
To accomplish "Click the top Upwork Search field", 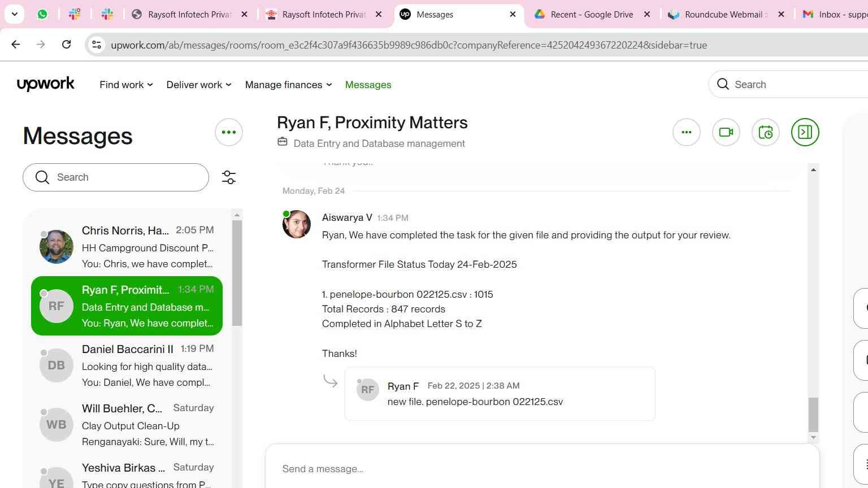I will [x=788, y=84].
